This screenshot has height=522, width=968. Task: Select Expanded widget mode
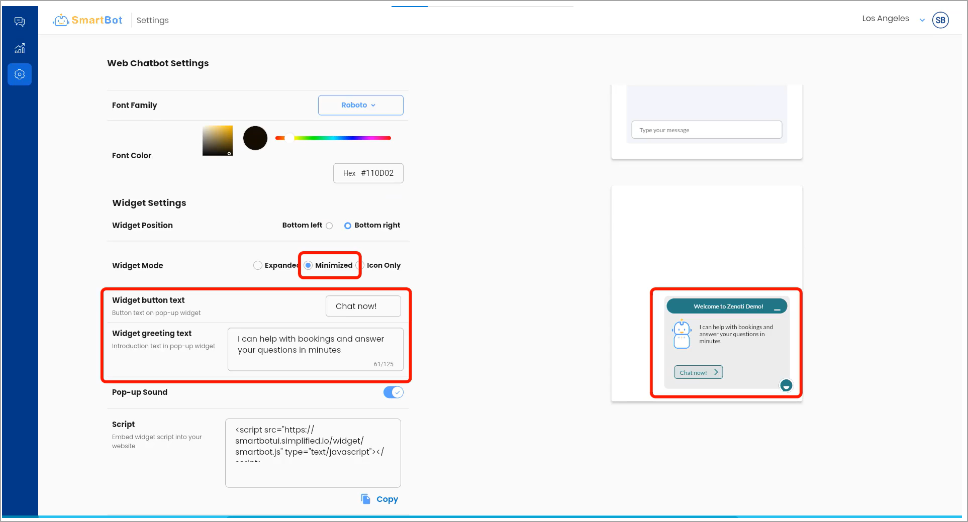point(257,265)
